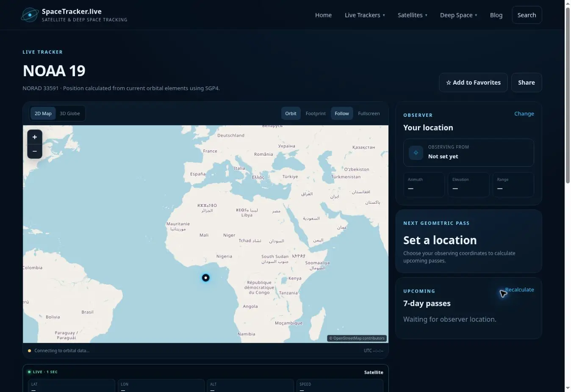
Task: Click the '7-day passes' heading
Action: 427,304
